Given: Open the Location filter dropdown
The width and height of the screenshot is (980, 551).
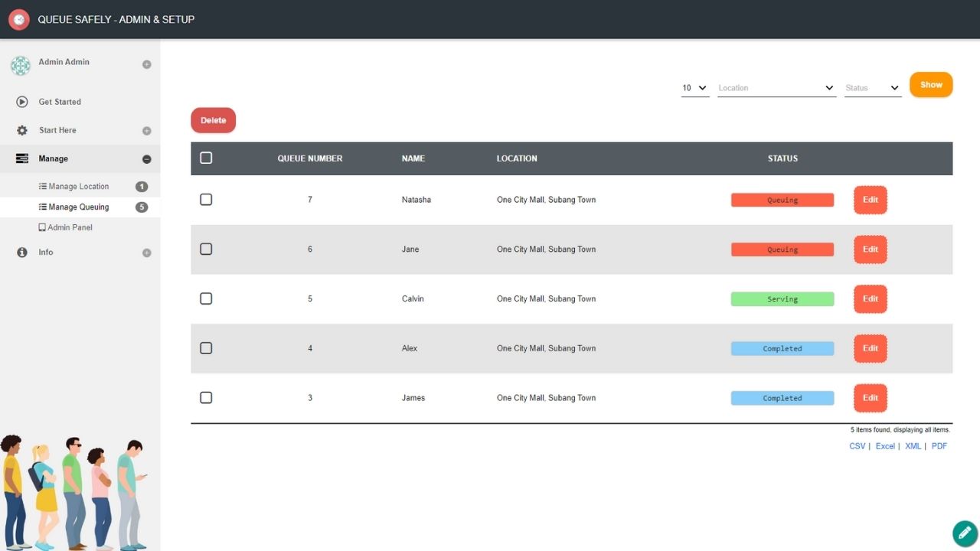Looking at the screenshot, I should pyautogui.click(x=776, y=88).
